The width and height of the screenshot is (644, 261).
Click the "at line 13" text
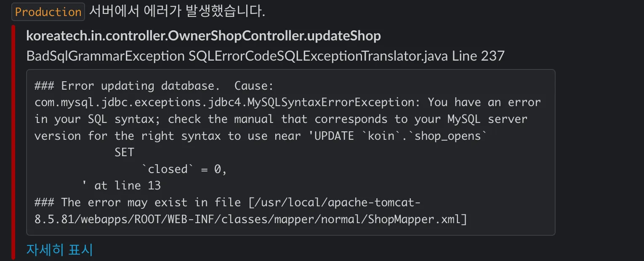(127, 186)
